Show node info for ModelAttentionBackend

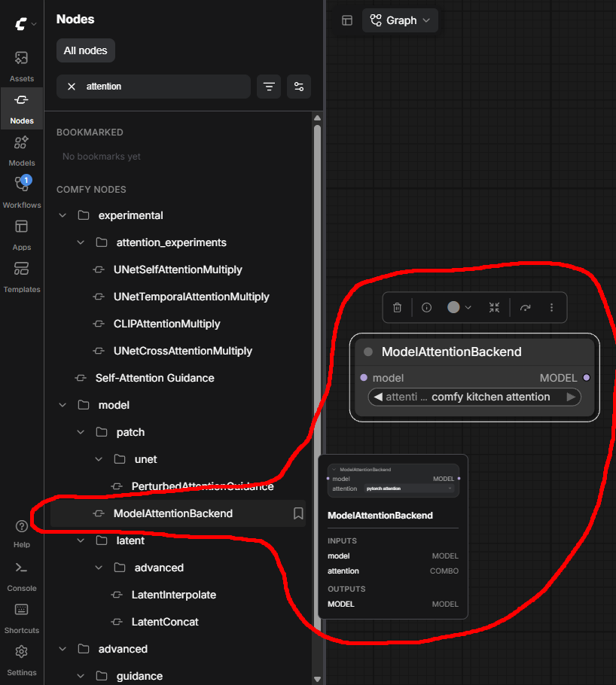pos(426,308)
